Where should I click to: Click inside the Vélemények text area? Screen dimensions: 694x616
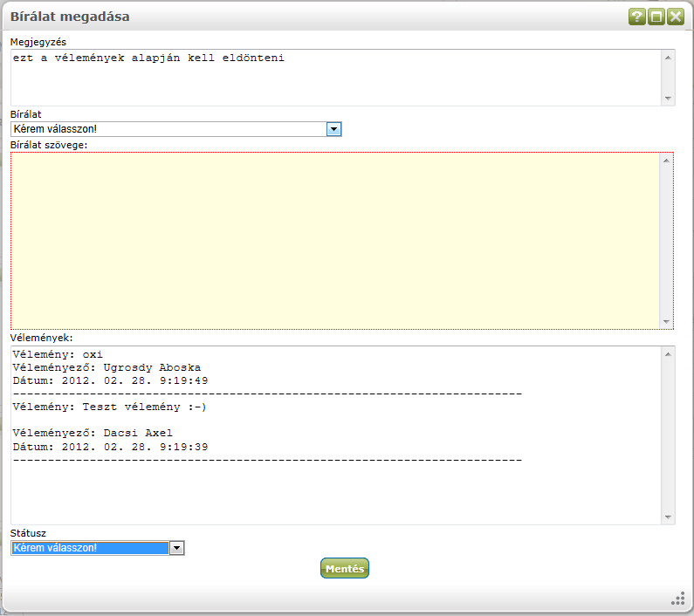342,435
